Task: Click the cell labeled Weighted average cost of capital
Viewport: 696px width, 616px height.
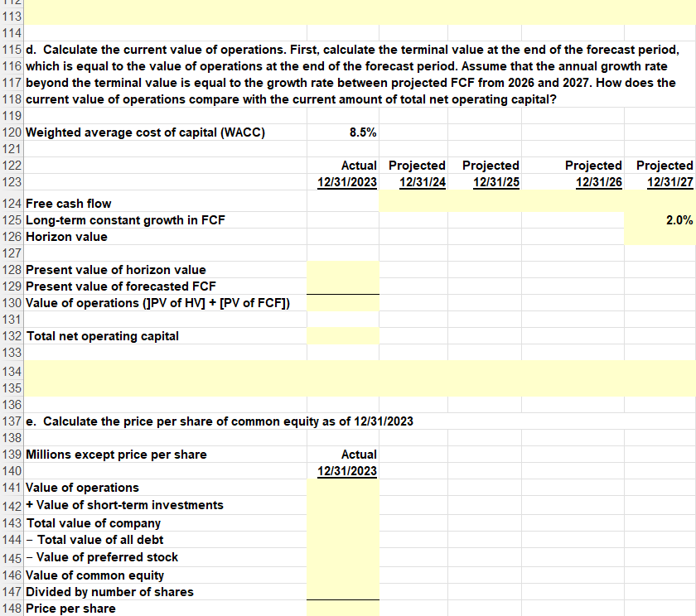Action: tap(145, 132)
